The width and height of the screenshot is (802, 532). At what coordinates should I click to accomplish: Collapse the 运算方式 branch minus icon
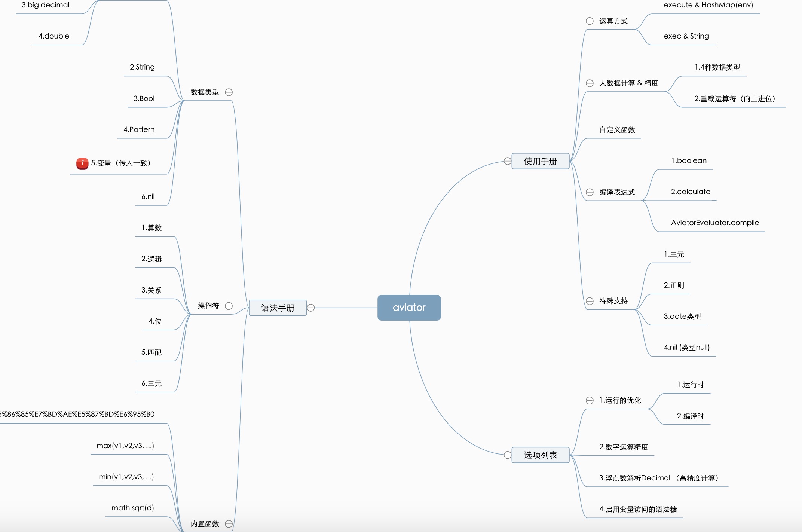[590, 21]
